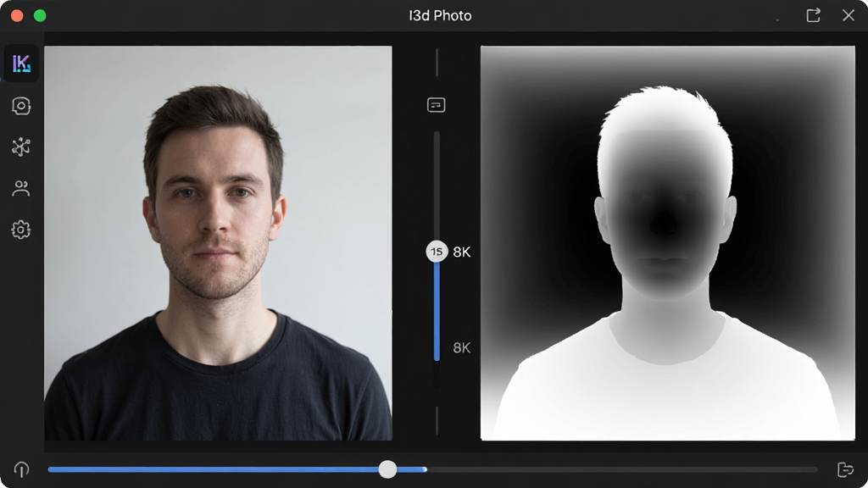This screenshot has height=488, width=868.
Task: Click the export icon at the bottom right
Action: (x=845, y=469)
